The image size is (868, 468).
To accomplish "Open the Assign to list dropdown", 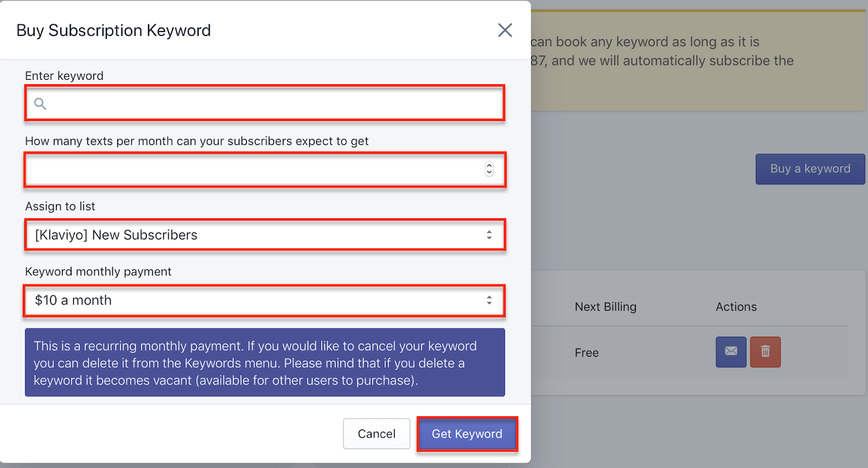I will point(265,235).
